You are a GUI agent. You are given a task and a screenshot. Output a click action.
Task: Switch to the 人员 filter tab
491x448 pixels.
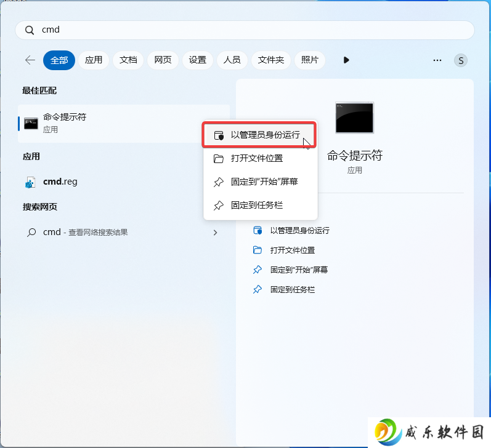tap(232, 60)
